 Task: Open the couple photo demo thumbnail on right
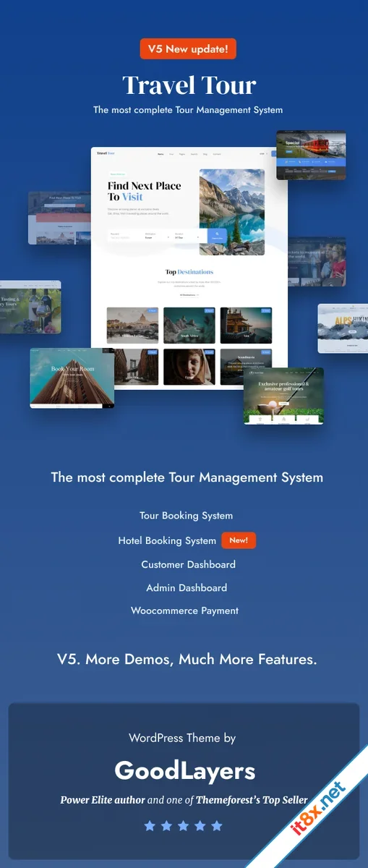[317, 261]
